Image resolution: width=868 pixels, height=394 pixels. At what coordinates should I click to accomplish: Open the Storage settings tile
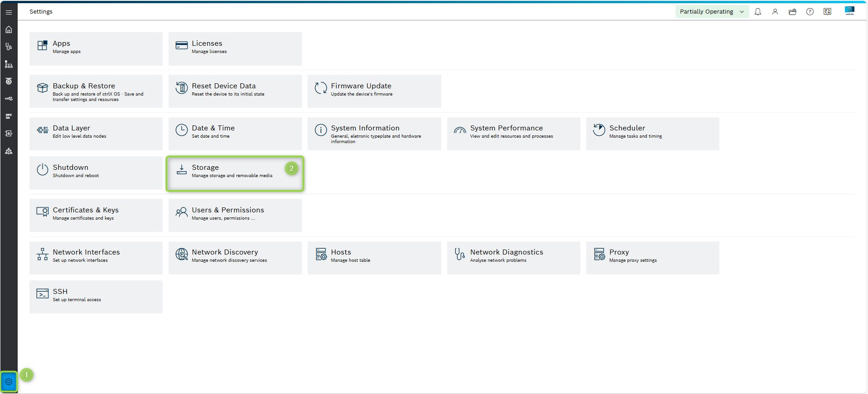235,173
